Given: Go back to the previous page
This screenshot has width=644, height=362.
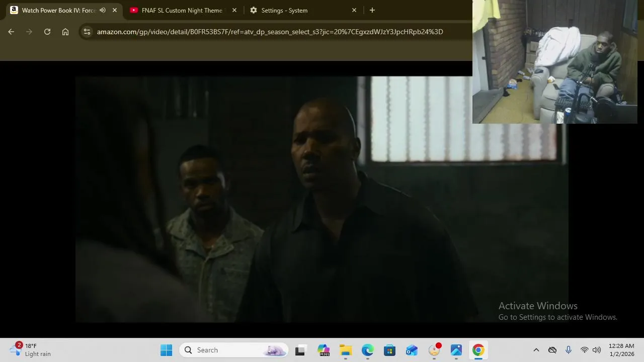Looking at the screenshot, I should point(11,32).
